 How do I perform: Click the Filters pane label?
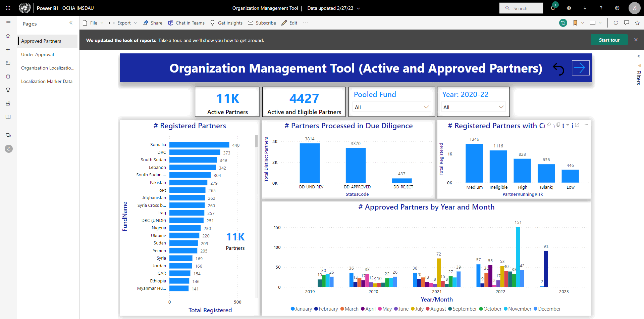coord(639,78)
